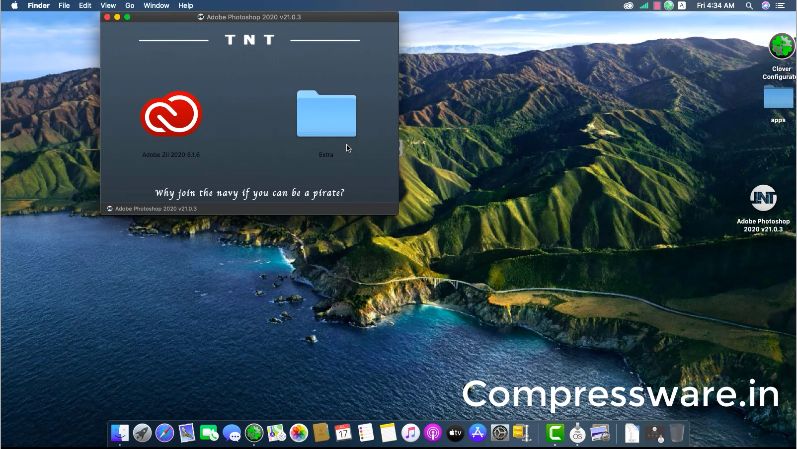
Task: Open the OS installer disk Dock icon
Action: coord(577,433)
